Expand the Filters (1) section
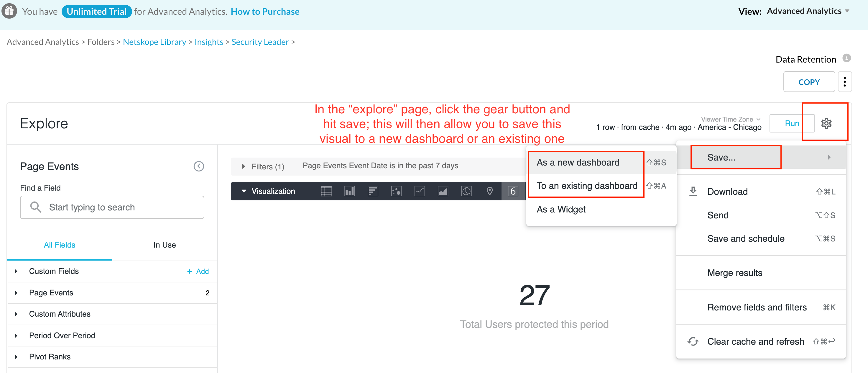Viewport: 868px width, 373px height. (243, 167)
